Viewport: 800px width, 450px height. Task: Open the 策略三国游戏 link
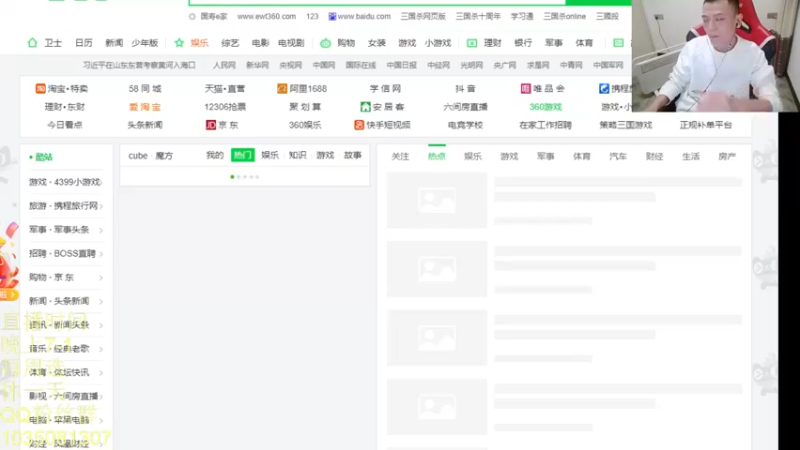(626, 125)
